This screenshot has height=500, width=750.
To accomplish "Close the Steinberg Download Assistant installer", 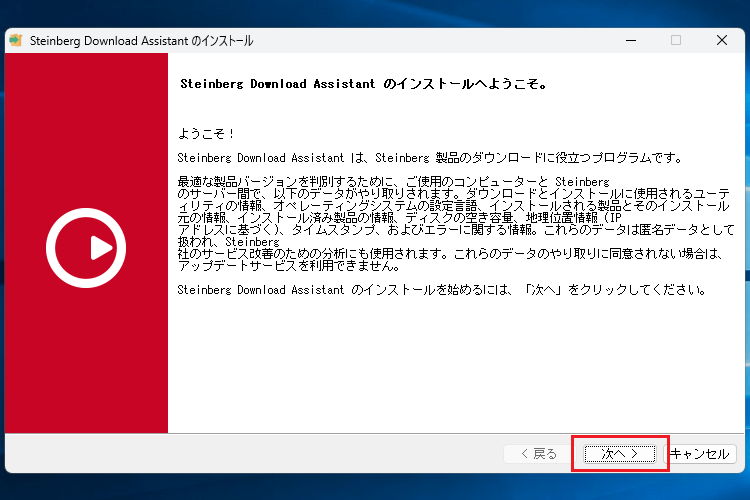I will click(x=721, y=41).
